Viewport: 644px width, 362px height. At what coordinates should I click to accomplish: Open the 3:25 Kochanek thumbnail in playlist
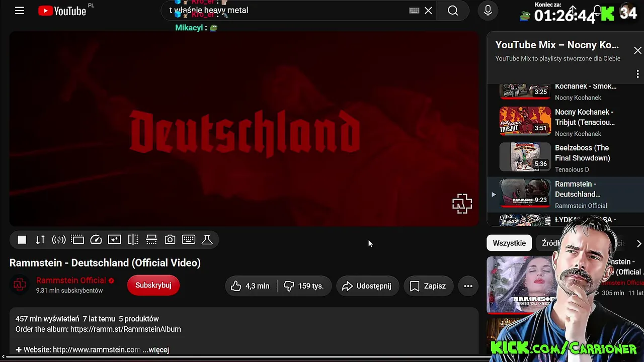[x=525, y=91]
